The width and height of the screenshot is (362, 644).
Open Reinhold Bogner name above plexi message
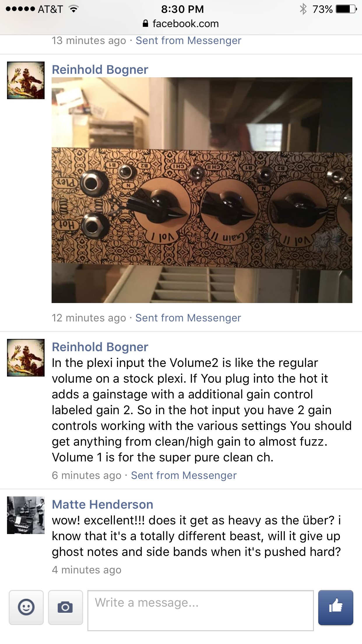tap(100, 347)
